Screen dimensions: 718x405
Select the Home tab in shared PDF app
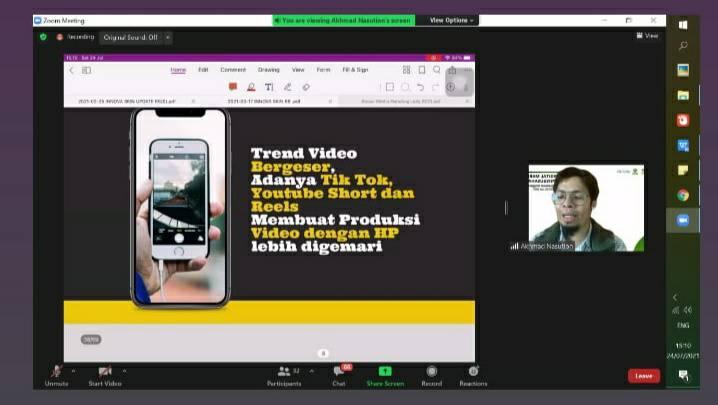pos(178,70)
